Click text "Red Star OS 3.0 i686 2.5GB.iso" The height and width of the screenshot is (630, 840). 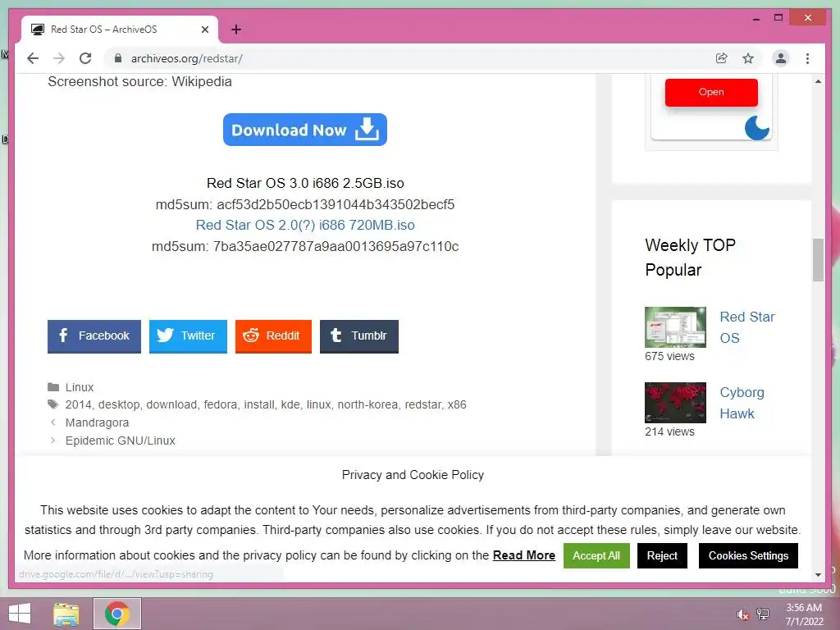(305, 183)
